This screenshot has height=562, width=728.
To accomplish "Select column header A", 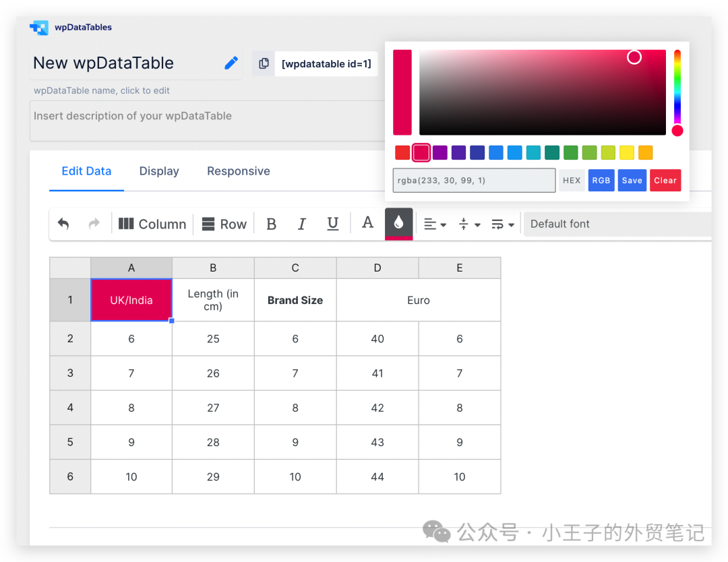I will [x=131, y=268].
